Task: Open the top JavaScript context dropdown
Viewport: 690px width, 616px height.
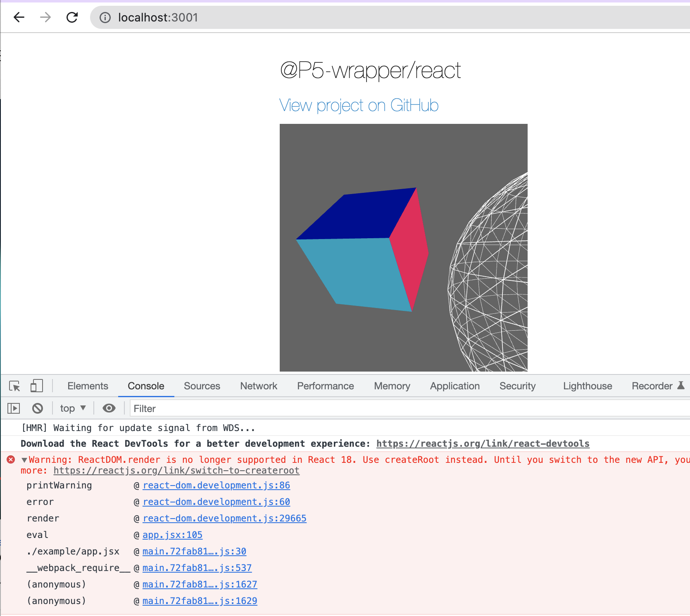Action: pos(73,408)
